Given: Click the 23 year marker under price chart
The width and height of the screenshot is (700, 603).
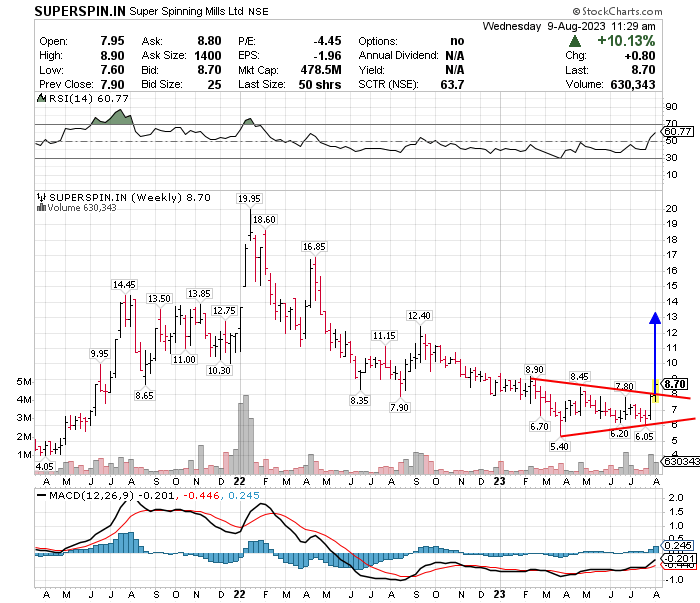Looking at the screenshot, I should tap(499, 481).
